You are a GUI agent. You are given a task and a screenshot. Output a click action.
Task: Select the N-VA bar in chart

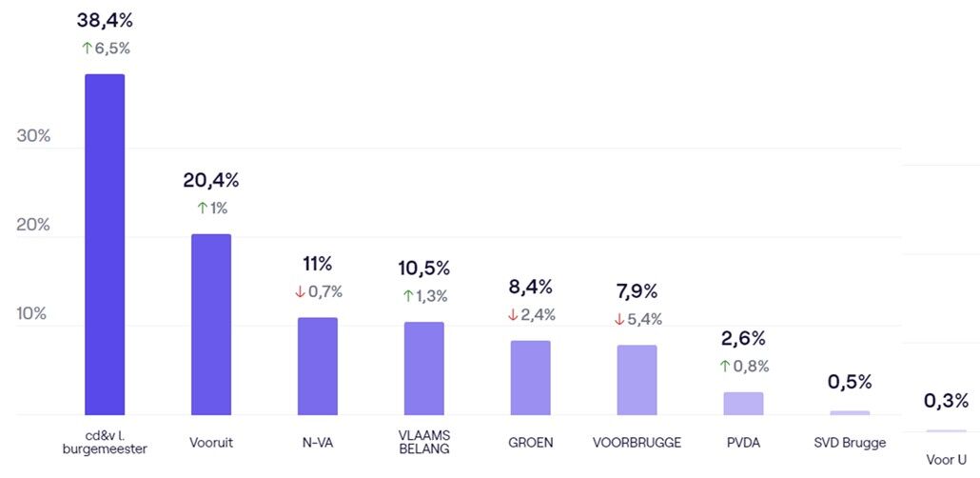[x=318, y=367]
